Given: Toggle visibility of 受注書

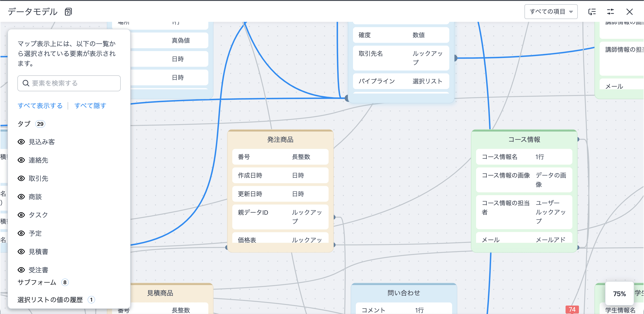Looking at the screenshot, I should coord(21,270).
